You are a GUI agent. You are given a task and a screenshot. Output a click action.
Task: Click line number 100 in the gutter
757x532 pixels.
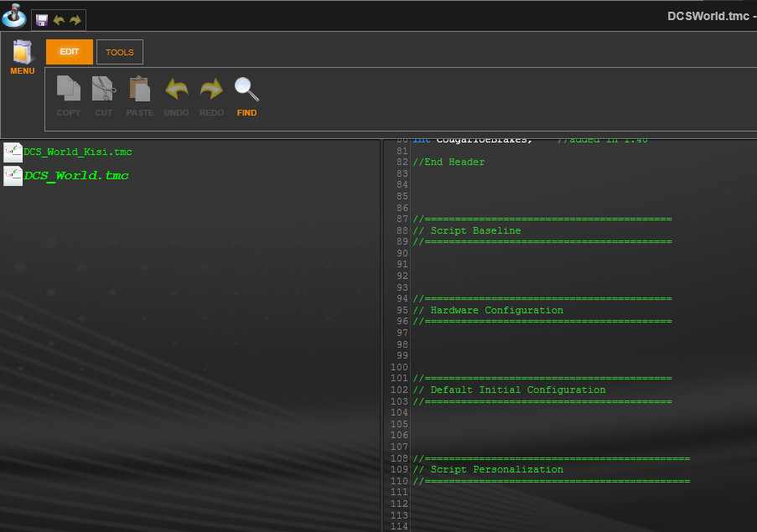399,367
